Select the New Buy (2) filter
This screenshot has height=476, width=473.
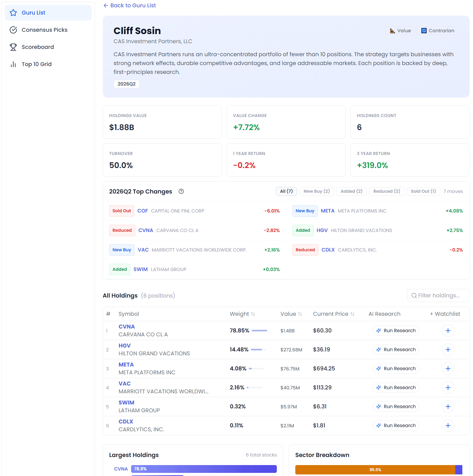[317, 191]
